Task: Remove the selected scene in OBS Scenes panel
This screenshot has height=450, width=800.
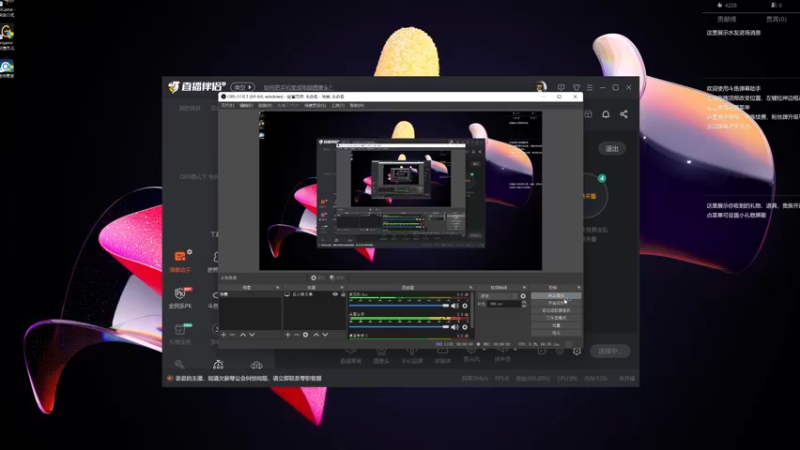Action: 233,335
